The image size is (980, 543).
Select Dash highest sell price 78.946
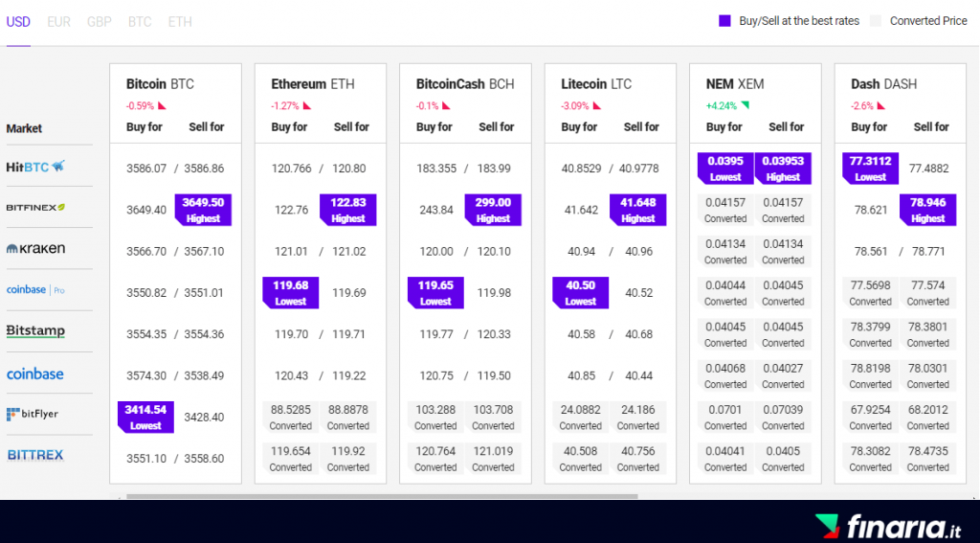[928, 210]
